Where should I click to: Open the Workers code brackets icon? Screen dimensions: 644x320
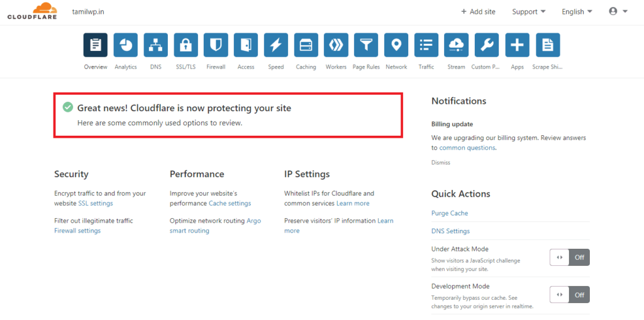click(x=336, y=45)
